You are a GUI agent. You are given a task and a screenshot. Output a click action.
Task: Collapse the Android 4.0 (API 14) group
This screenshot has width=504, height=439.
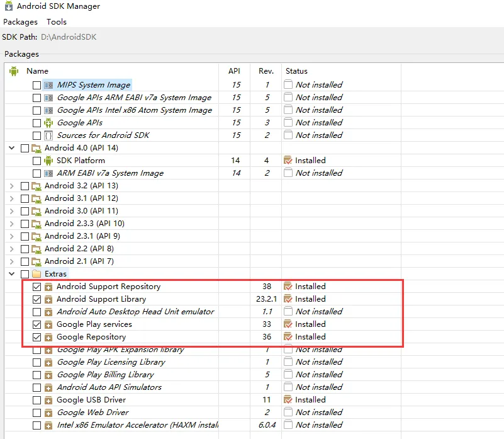click(x=12, y=148)
